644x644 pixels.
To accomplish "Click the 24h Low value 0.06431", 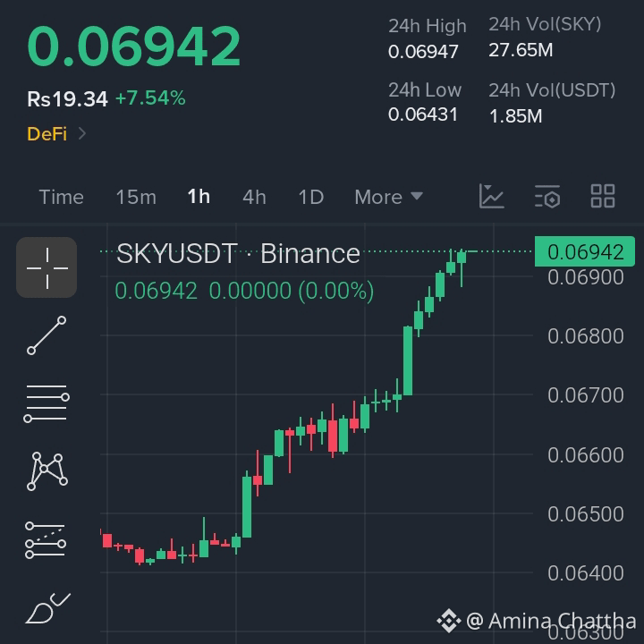I will pyautogui.click(x=422, y=114).
